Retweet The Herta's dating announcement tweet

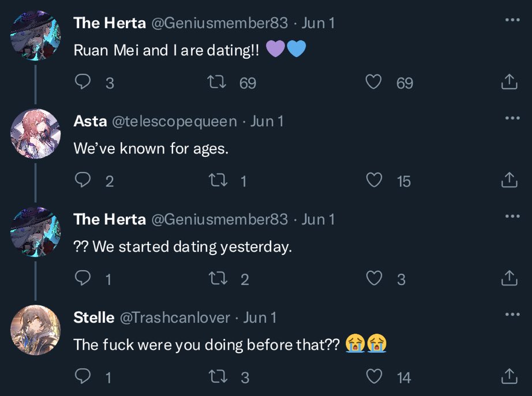click(216, 83)
